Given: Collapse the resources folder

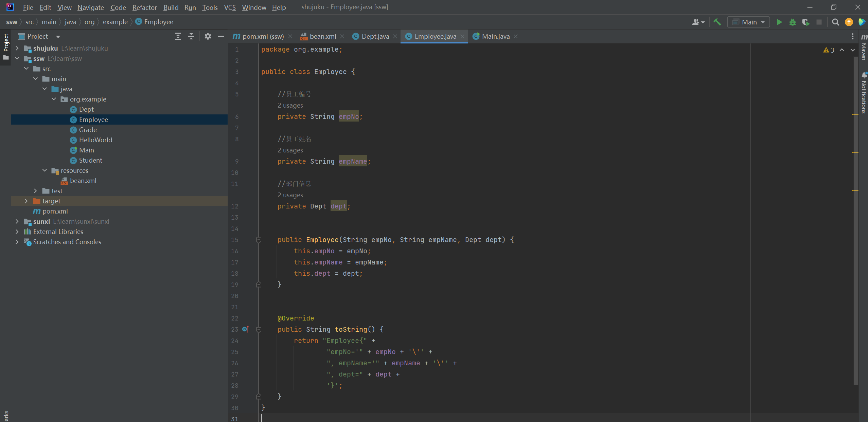Looking at the screenshot, I should [x=45, y=170].
